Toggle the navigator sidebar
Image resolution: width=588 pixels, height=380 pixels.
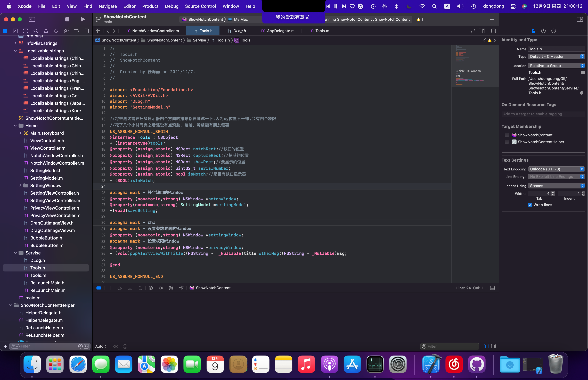pos(32,19)
